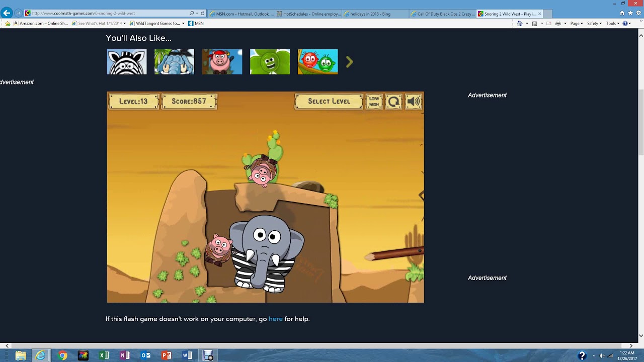This screenshot has width=644, height=362.
Task: Click the page's vertical scrollbar
Action: click(640, 122)
